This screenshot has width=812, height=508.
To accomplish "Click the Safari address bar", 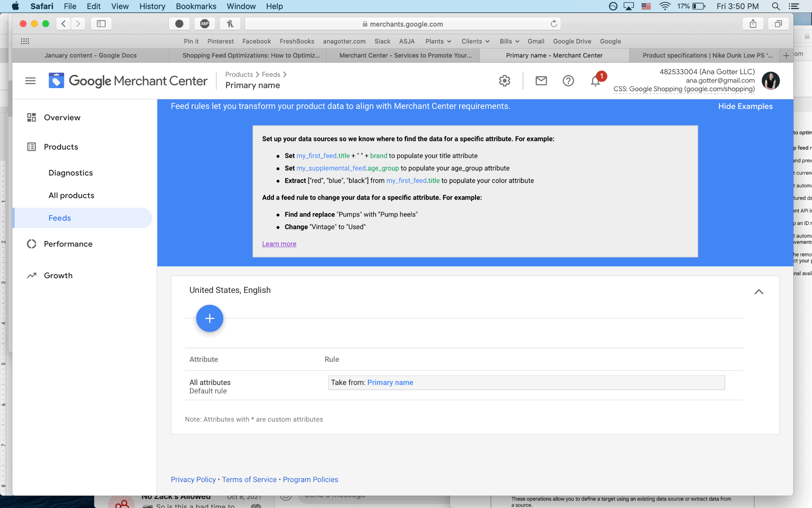I will coord(402,24).
